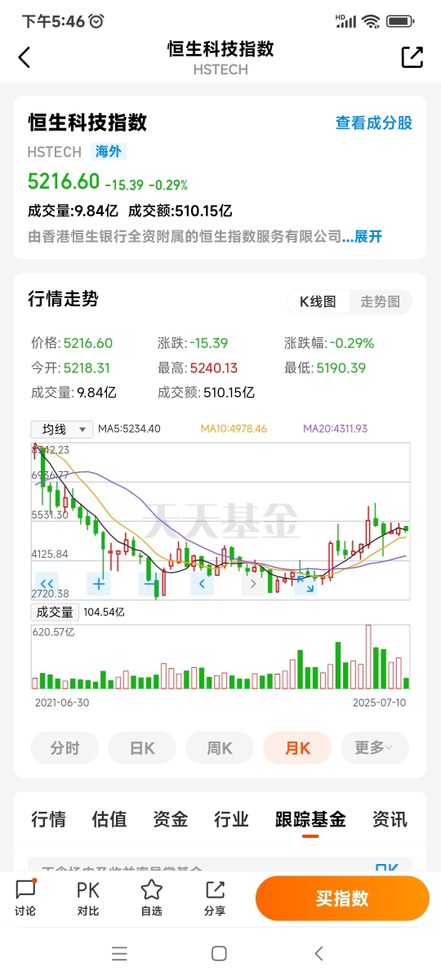
Task: Select 周K period option
Action: (x=220, y=747)
